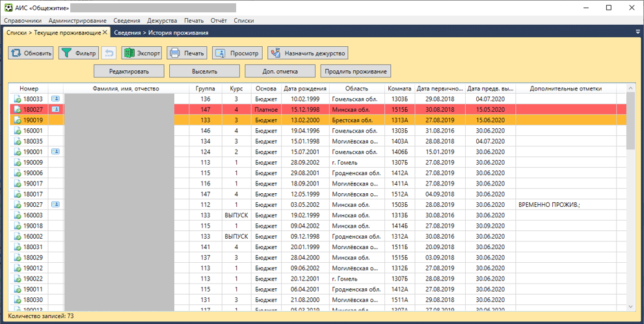Viewport: 644px width, 324px height.
Task: Open Просмотр resident preview
Action: 237,53
